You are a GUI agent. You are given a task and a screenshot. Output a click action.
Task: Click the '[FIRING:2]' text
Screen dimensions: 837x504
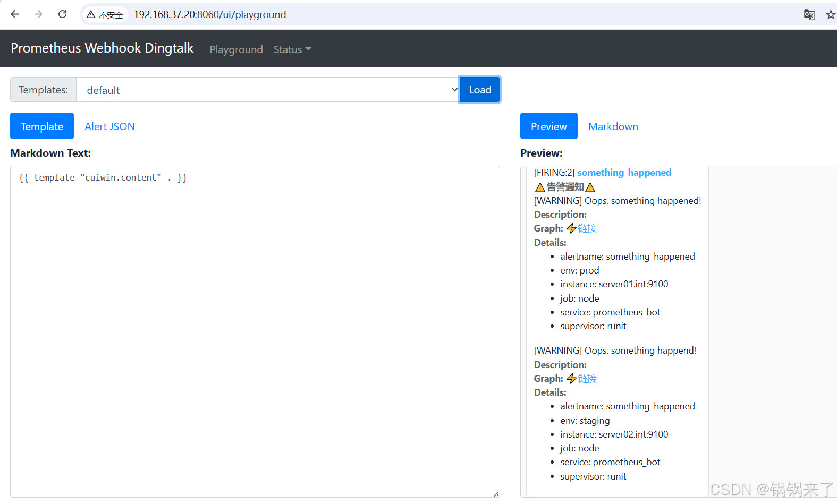click(x=554, y=173)
